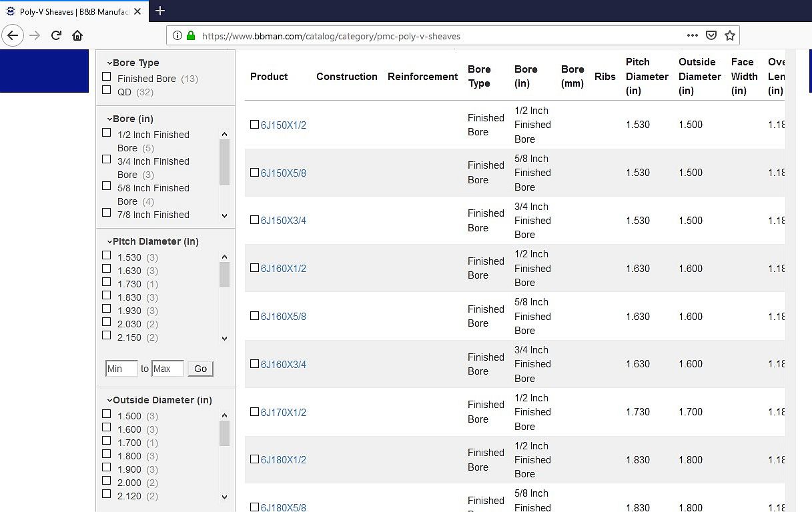The height and width of the screenshot is (512, 812).
Task: Collapse the Bore Type filter section
Action: [x=133, y=63]
